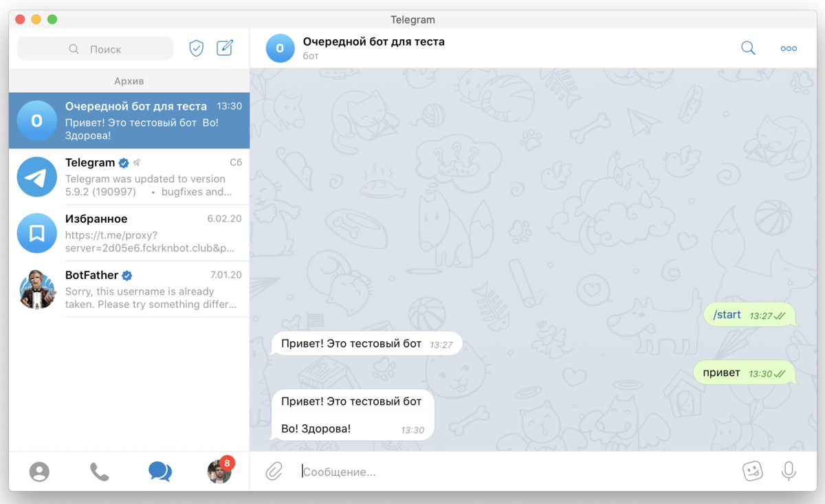Screen dimensions: 825x504
Task: Compose a new message with pencil icon
Action: pyautogui.click(x=225, y=48)
